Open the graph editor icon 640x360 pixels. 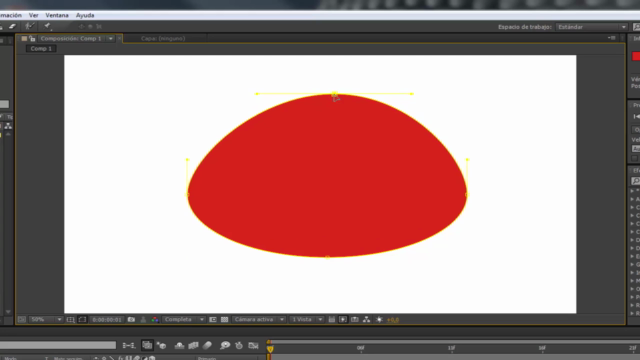tap(253, 346)
